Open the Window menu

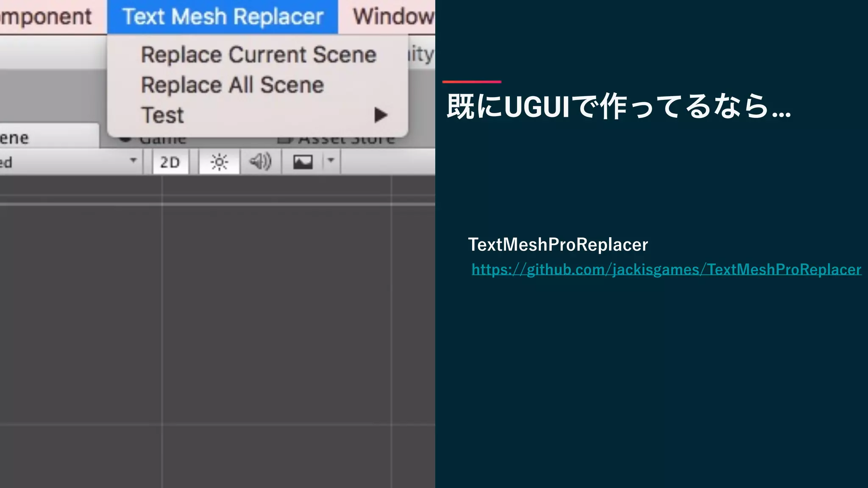pos(393,17)
